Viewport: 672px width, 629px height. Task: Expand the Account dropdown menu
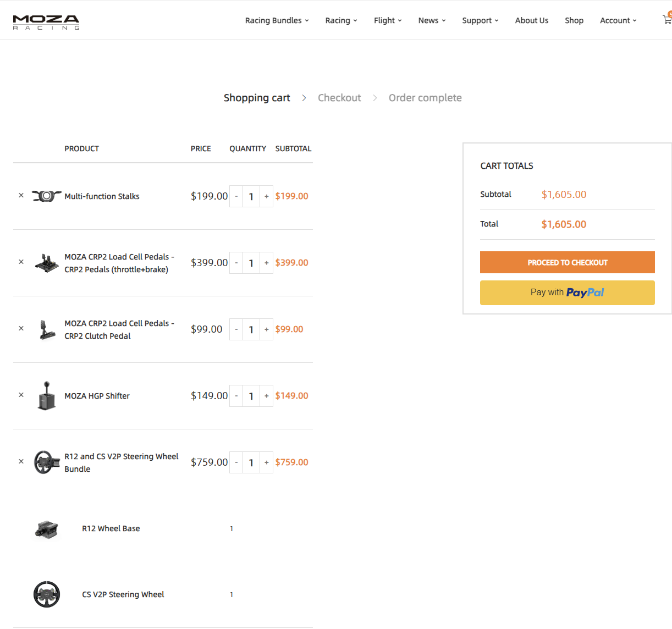tap(618, 20)
